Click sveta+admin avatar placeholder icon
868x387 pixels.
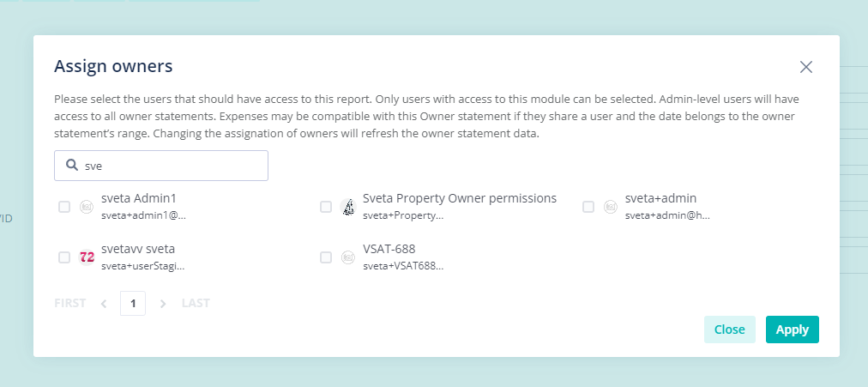pos(611,207)
